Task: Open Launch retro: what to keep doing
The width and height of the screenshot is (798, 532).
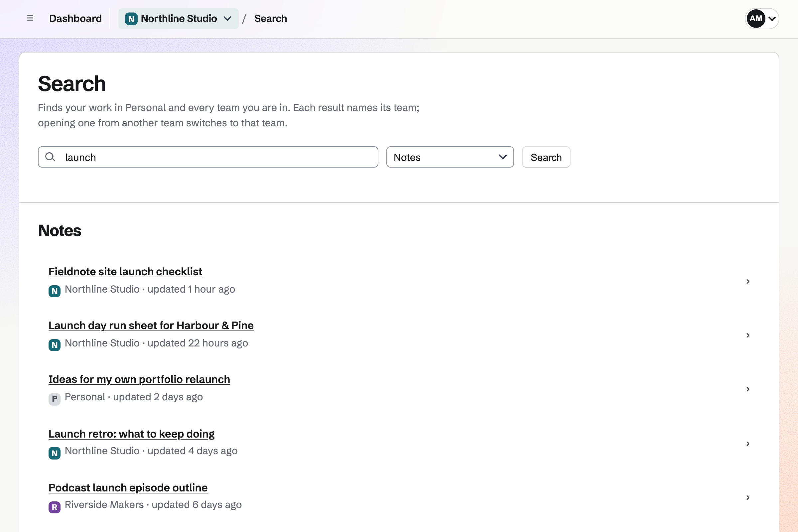Action: [x=131, y=434]
